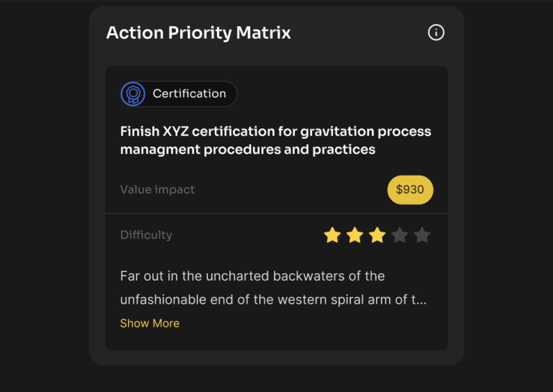This screenshot has height=392, width=553.
Task: Select the Difficulty label
Action: tap(146, 235)
